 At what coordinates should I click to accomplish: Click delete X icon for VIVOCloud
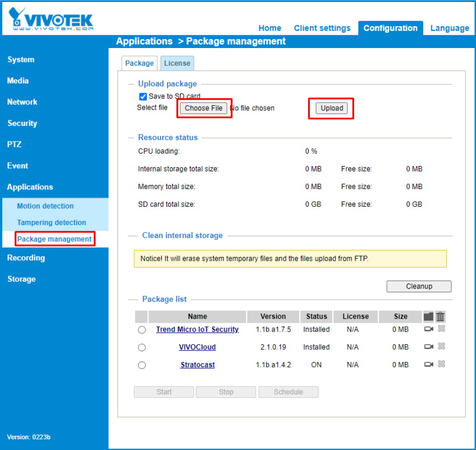click(441, 346)
